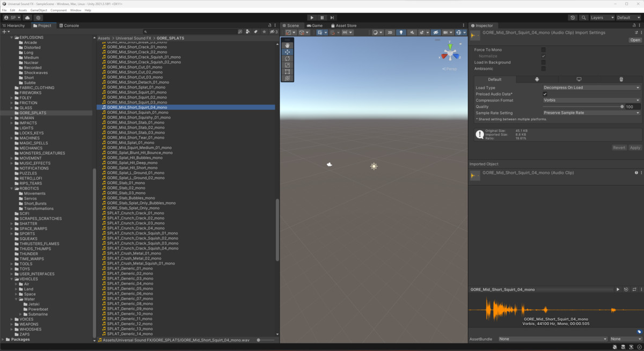This screenshot has width=644, height=351.
Task: Open the Sample Rate Setting dropdown
Action: [591, 113]
